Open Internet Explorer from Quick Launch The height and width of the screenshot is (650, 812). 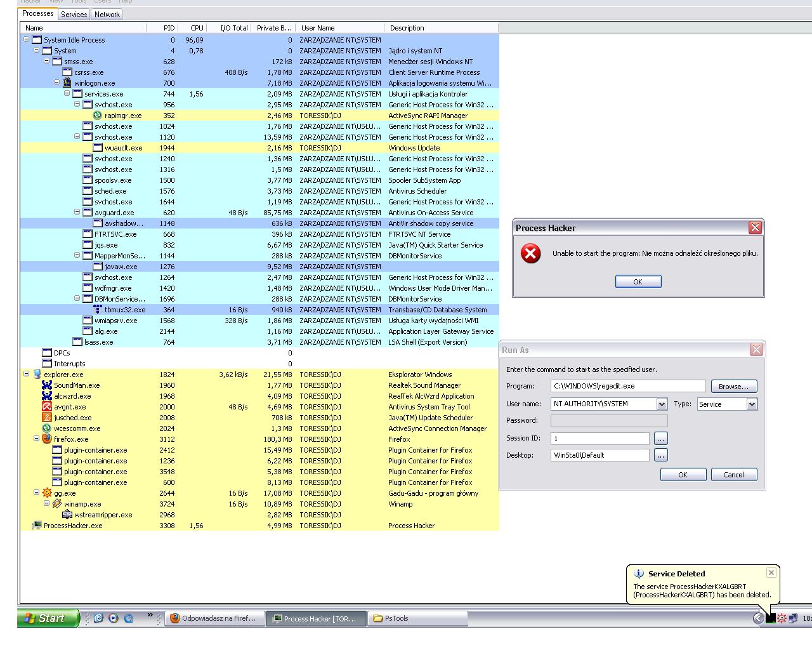[98, 618]
